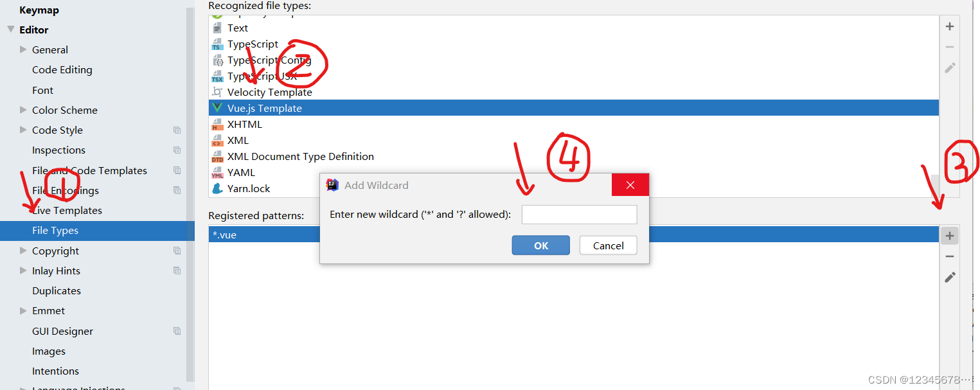Cancel the Add Wildcard dialog
Screen dimensions: 980x390
tap(608, 245)
